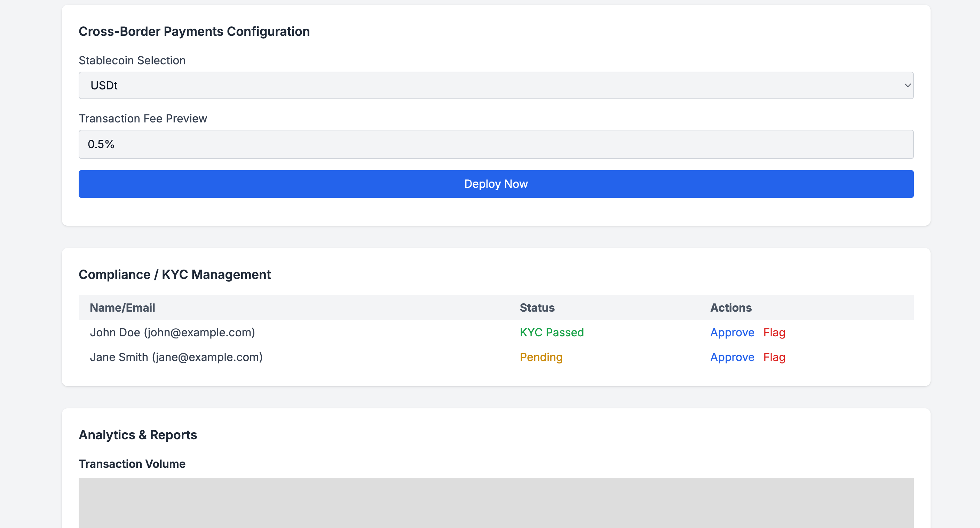
Task: Click the Compliance / KYC Management heading
Action: click(x=174, y=274)
